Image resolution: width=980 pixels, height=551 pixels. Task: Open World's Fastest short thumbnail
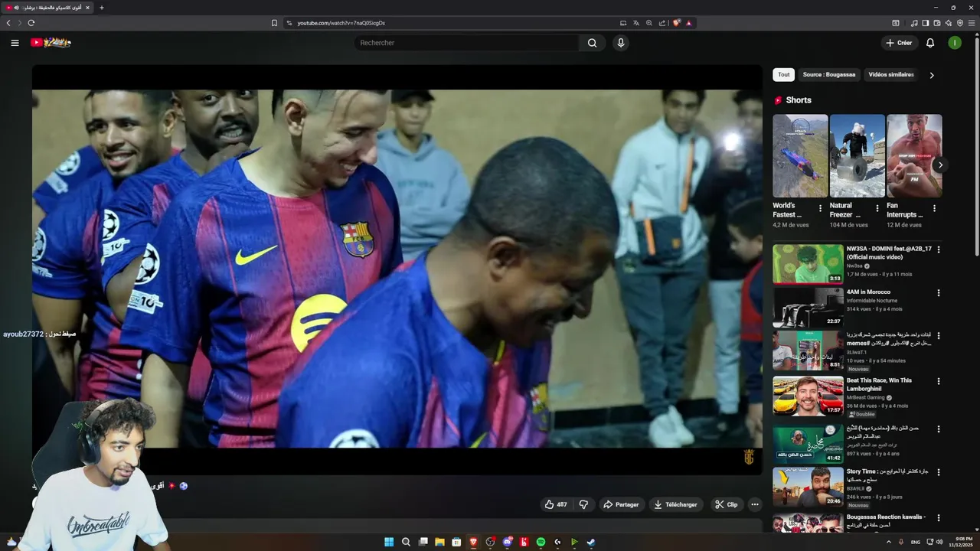(x=800, y=156)
